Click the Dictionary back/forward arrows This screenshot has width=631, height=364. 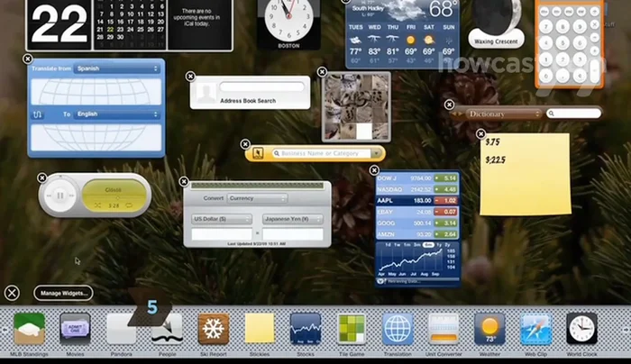pyautogui.click(x=457, y=114)
